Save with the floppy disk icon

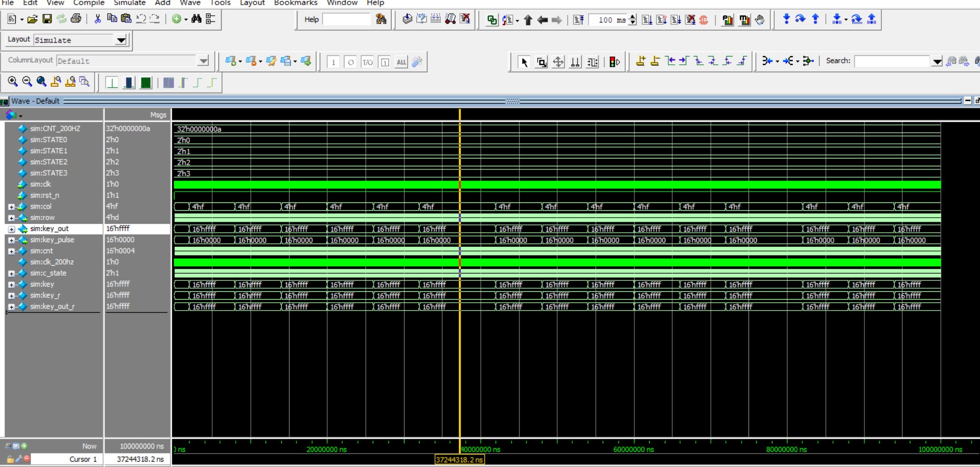click(47, 19)
